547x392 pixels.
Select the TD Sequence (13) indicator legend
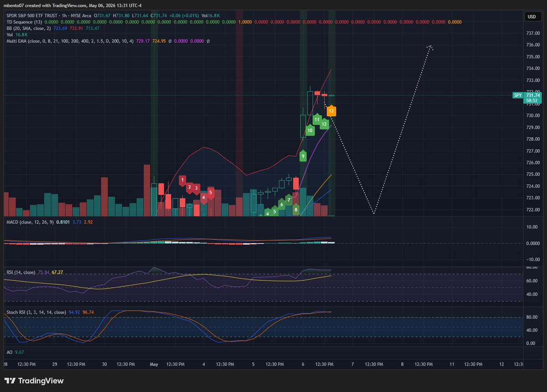pos(23,21)
